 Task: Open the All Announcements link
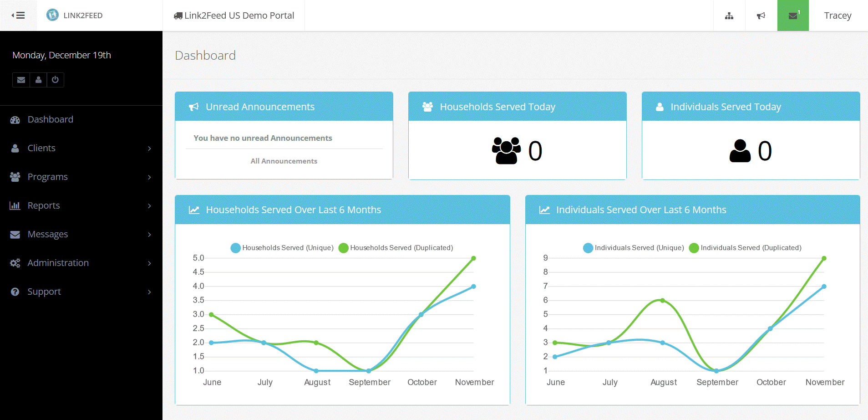[284, 161]
